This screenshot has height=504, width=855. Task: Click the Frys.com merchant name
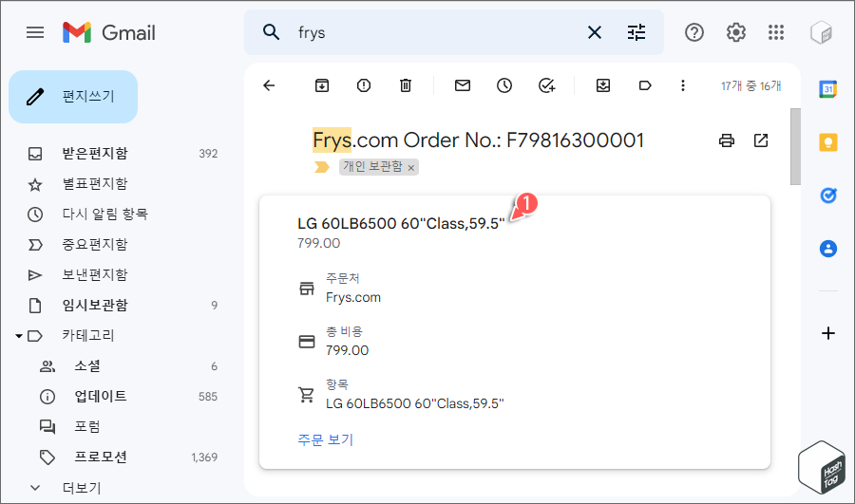point(353,297)
